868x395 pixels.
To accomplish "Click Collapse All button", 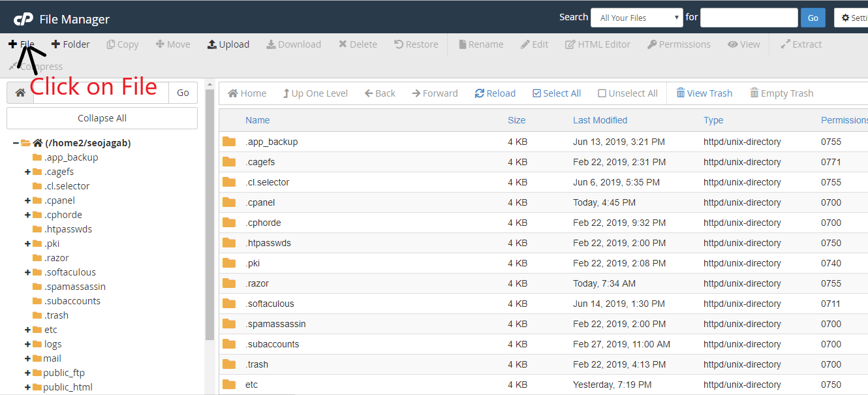I will click(102, 118).
